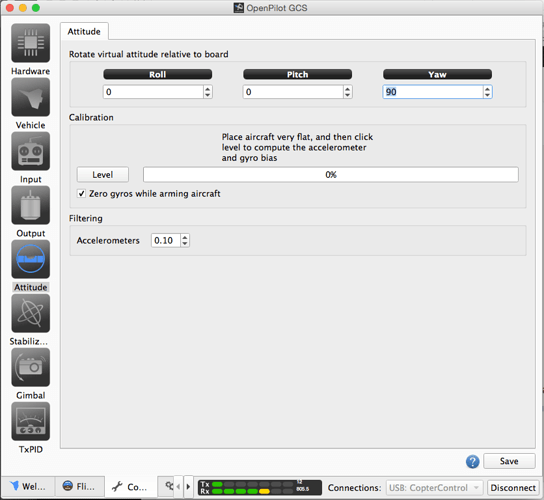
Task: Click the Accelerometers label
Action: (x=108, y=240)
